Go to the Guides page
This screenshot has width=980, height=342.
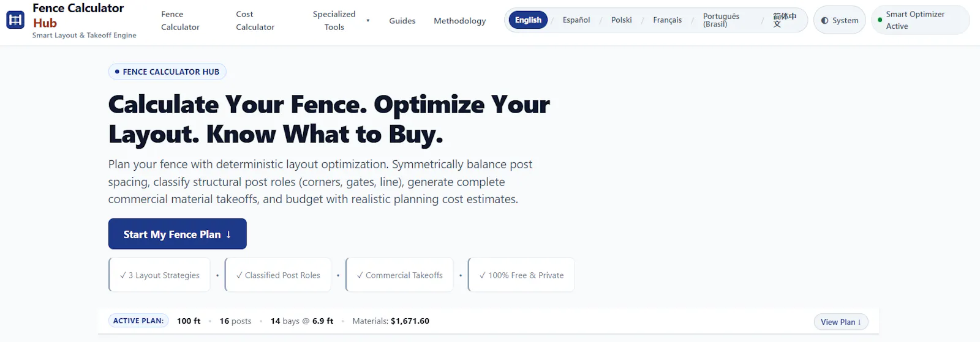402,21
